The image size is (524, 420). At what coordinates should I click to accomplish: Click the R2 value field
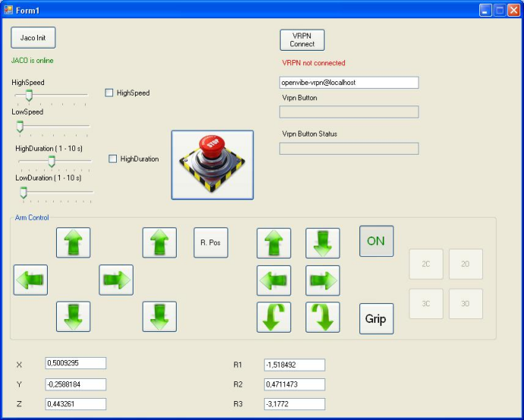(294, 384)
